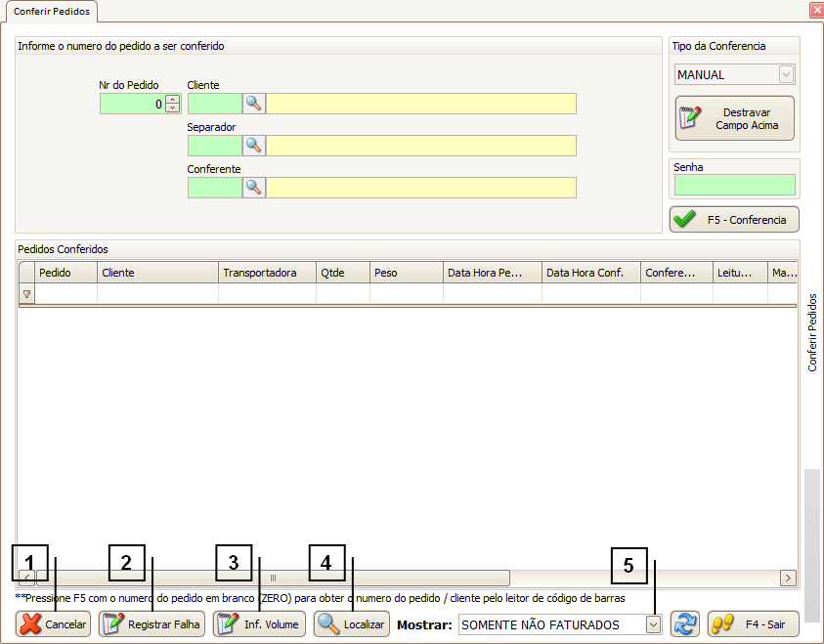
Task: Click the Separador magnifier search icon
Action: pyautogui.click(x=254, y=146)
